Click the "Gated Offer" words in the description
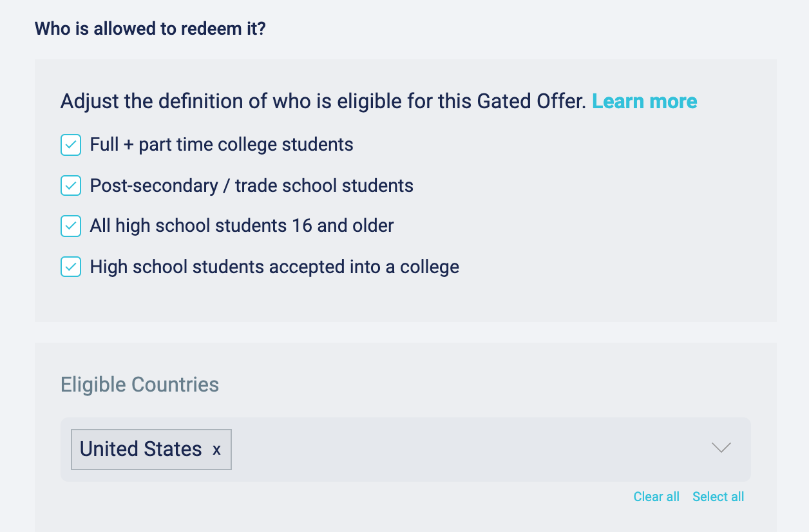 tap(531, 101)
